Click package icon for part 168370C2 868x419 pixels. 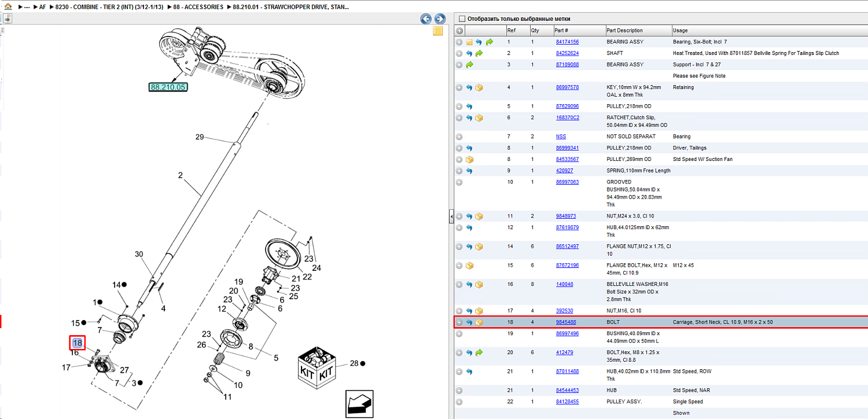pos(479,118)
